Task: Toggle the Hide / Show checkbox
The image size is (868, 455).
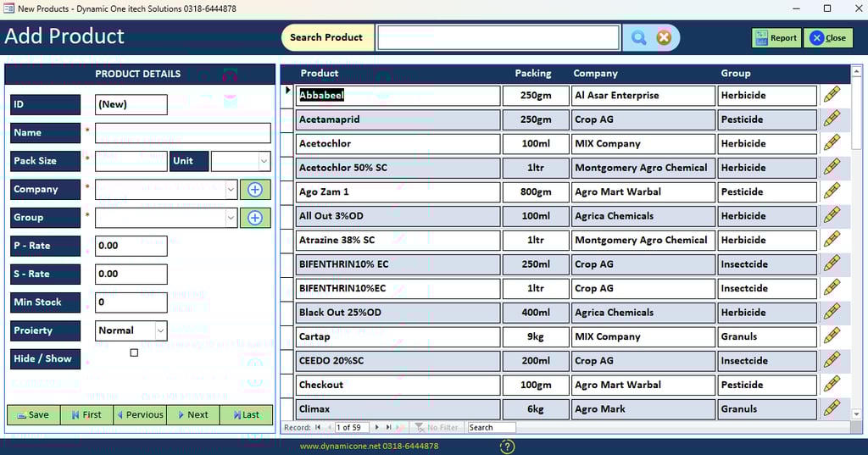Action: pyautogui.click(x=134, y=352)
